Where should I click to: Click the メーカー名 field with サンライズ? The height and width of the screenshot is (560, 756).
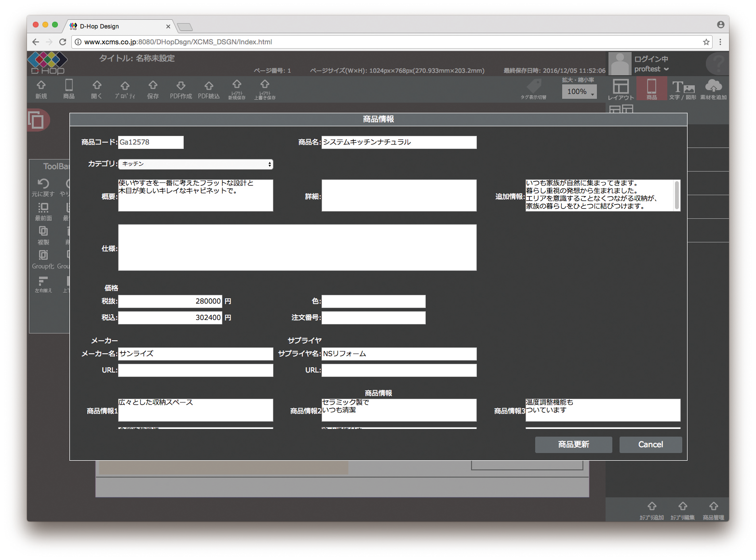[x=196, y=354]
